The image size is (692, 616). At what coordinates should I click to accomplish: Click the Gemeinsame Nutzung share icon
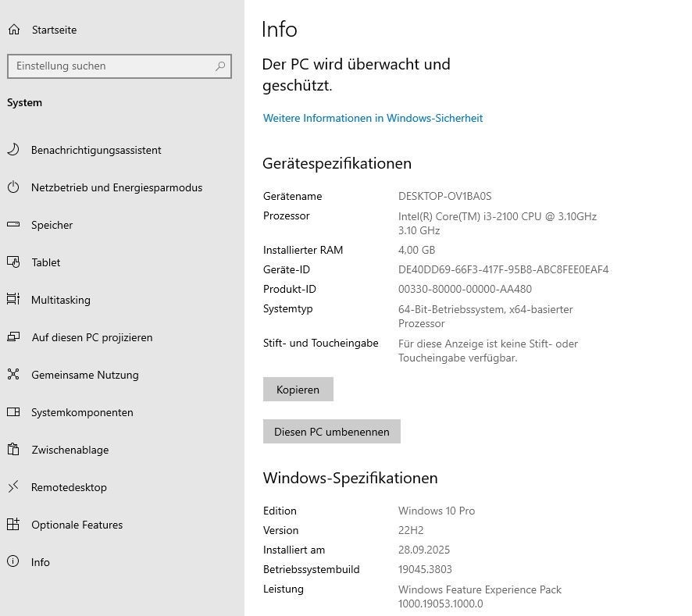pos(13,375)
